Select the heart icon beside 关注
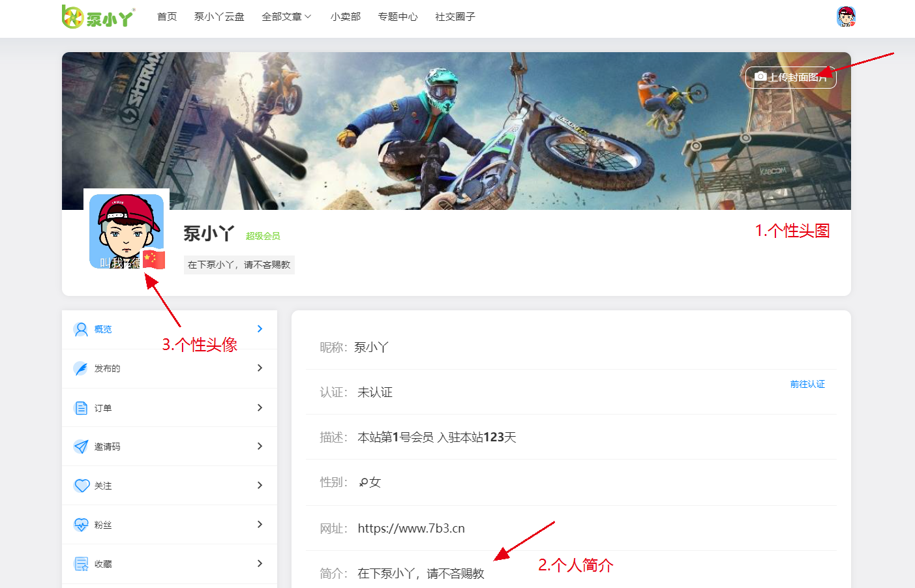This screenshot has height=588, width=915. [81, 486]
